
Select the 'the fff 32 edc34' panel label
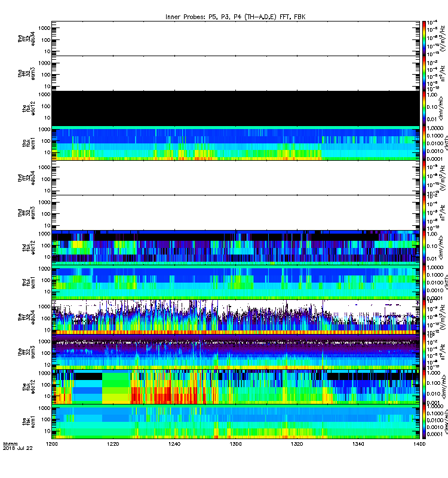[x=26, y=317]
